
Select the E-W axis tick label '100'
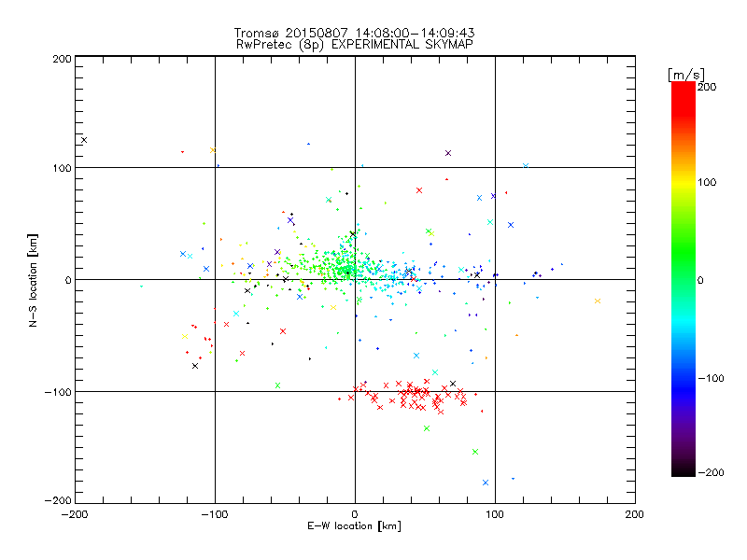[495, 515]
